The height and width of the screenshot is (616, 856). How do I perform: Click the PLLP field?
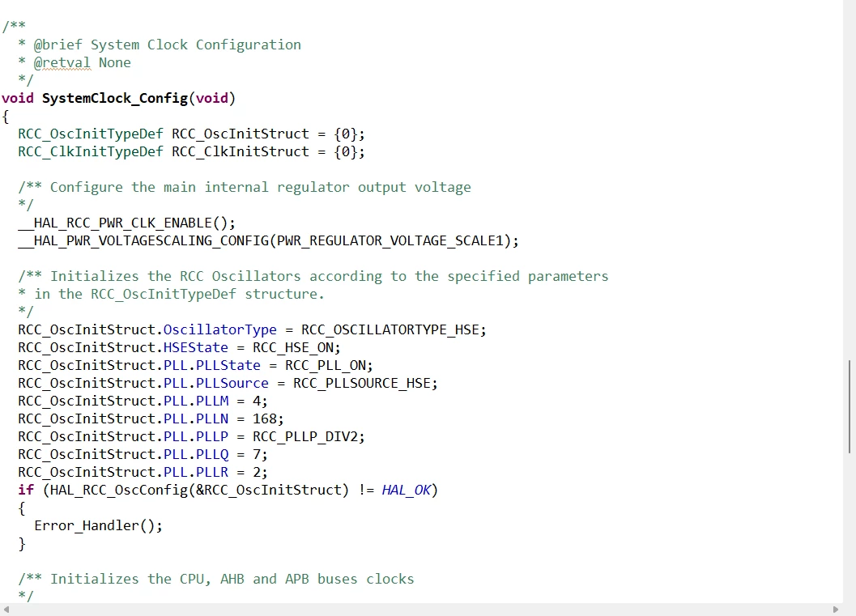[x=212, y=437]
